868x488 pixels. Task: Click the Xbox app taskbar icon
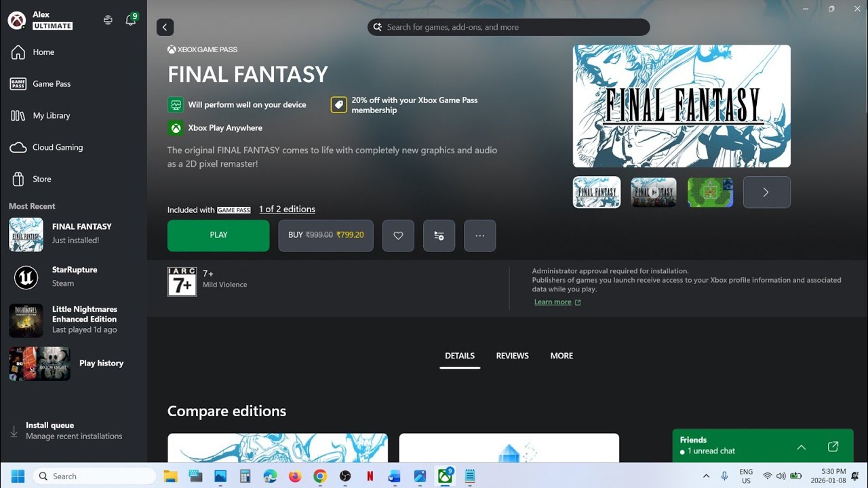(445, 476)
